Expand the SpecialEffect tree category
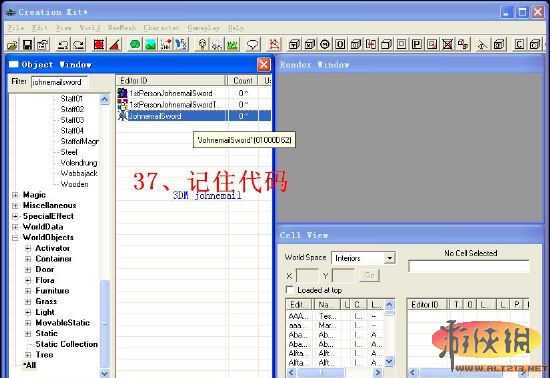Viewport: 550px width, 378px height. 15,216
